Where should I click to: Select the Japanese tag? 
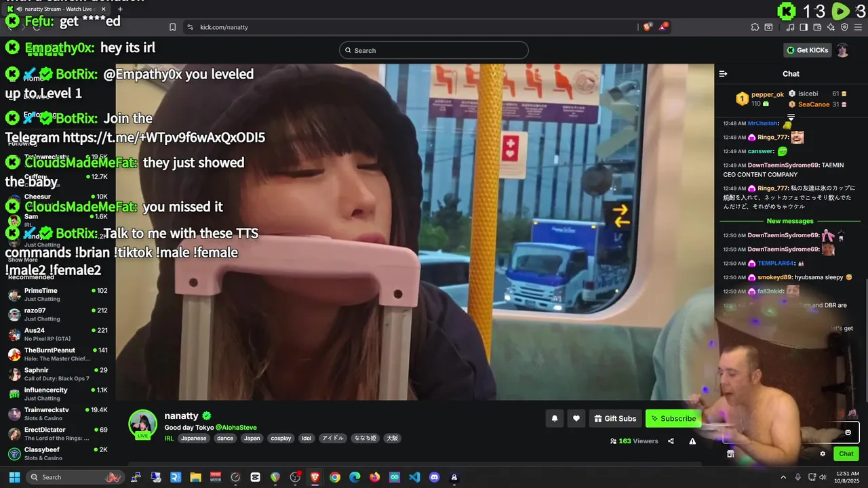[x=193, y=439]
